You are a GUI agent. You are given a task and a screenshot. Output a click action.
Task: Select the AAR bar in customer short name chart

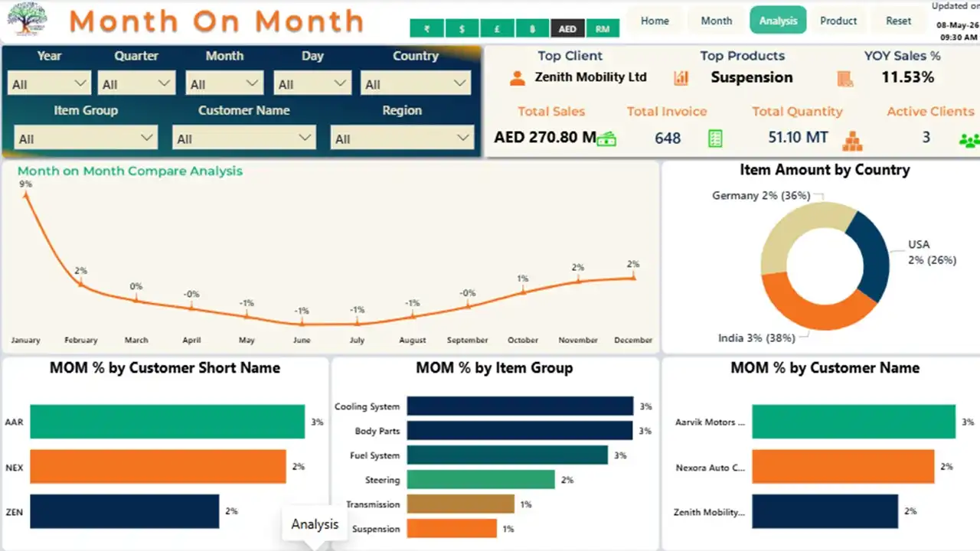tap(167, 422)
